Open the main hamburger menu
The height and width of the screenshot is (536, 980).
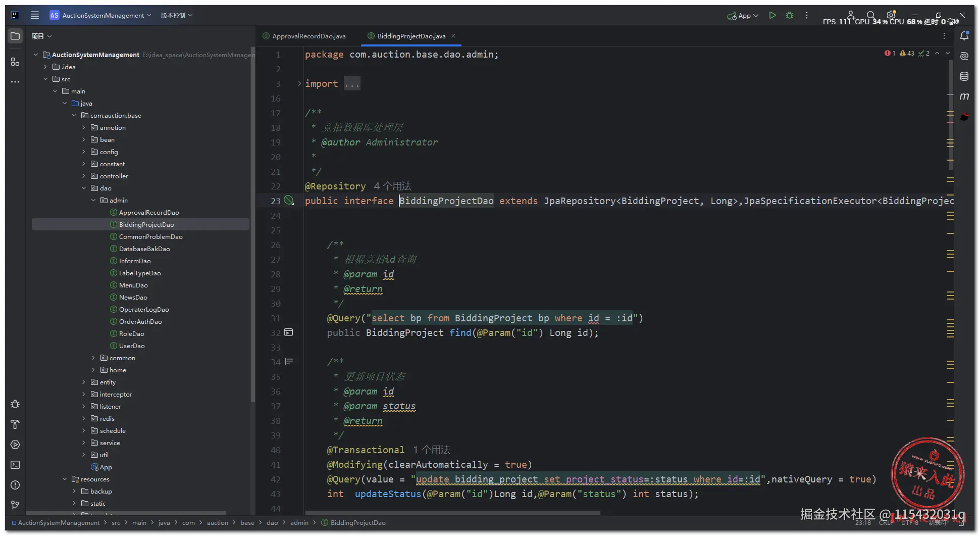35,15
